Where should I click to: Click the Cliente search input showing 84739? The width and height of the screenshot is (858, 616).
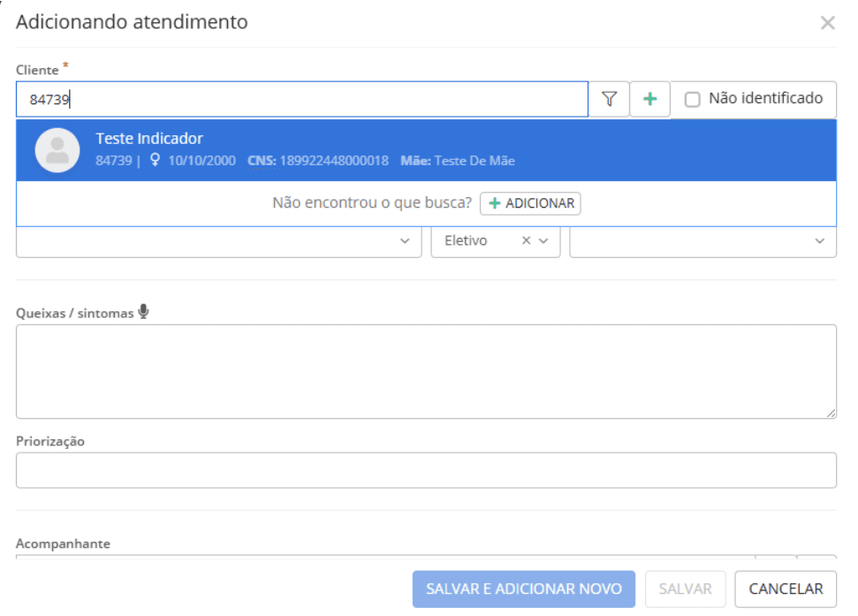click(300, 98)
